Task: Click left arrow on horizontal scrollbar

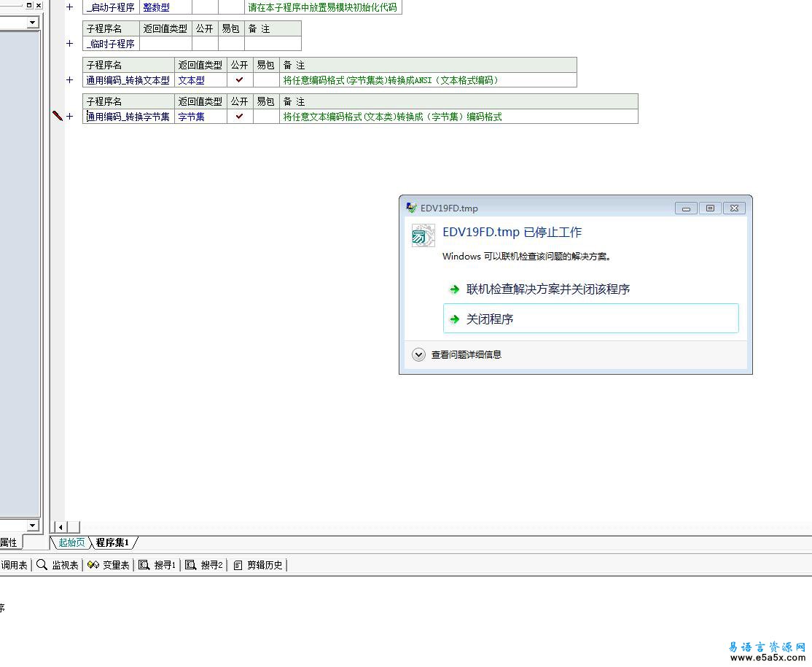Action: pyautogui.click(x=61, y=527)
